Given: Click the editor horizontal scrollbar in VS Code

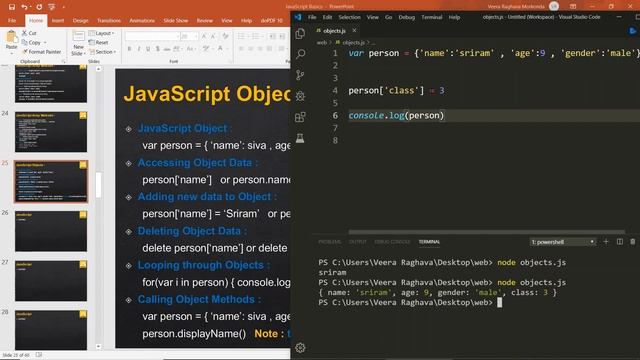Looking at the screenshot, I should 487,232.
